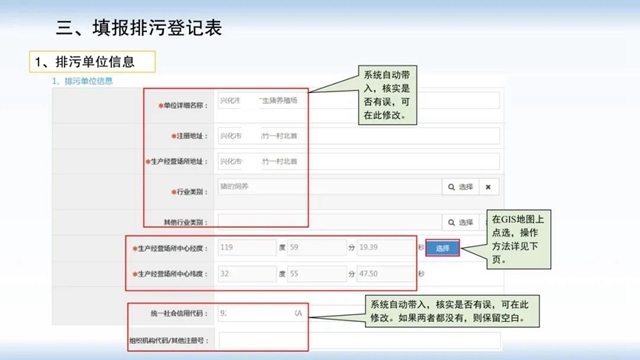Click the 1、排污单位信息 section heading link
Viewport: 640px width, 360px height.
click(x=82, y=81)
